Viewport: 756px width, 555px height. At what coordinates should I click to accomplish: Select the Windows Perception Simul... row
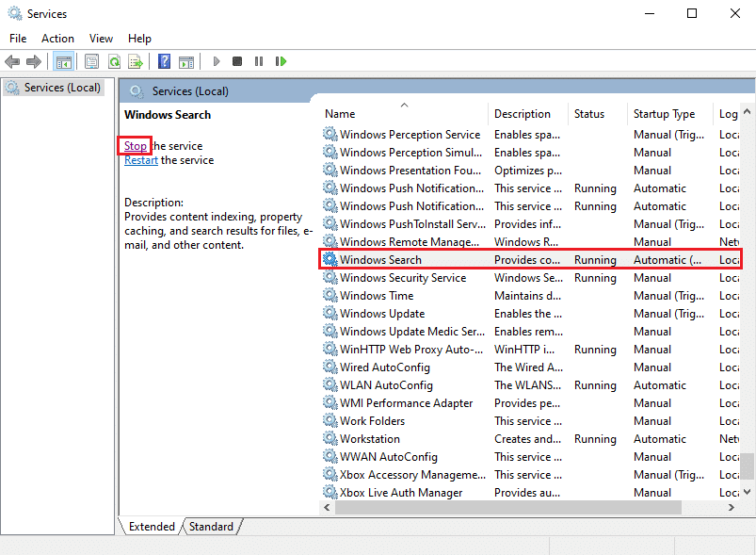coord(530,152)
